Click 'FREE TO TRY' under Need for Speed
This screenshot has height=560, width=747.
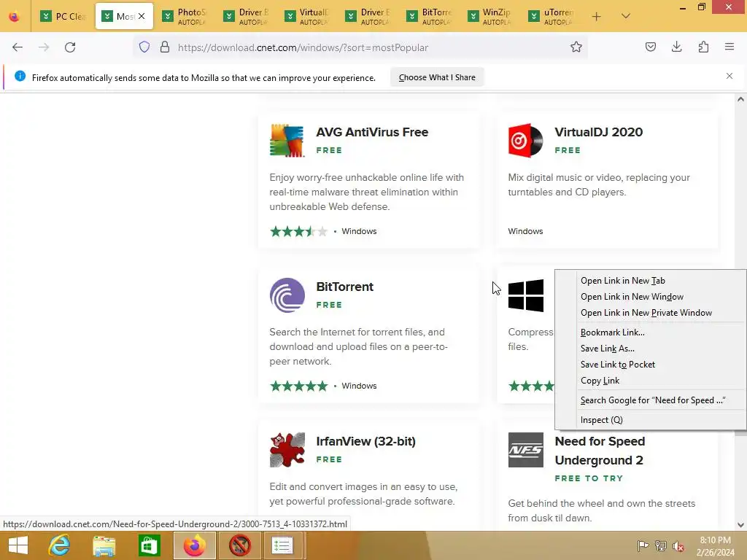tap(589, 478)
